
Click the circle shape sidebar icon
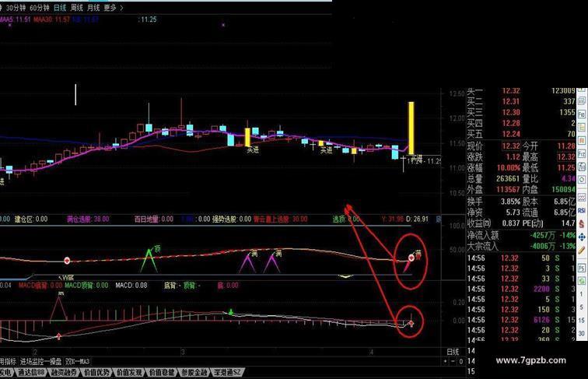pyautogui.click(x=582, y=180)
